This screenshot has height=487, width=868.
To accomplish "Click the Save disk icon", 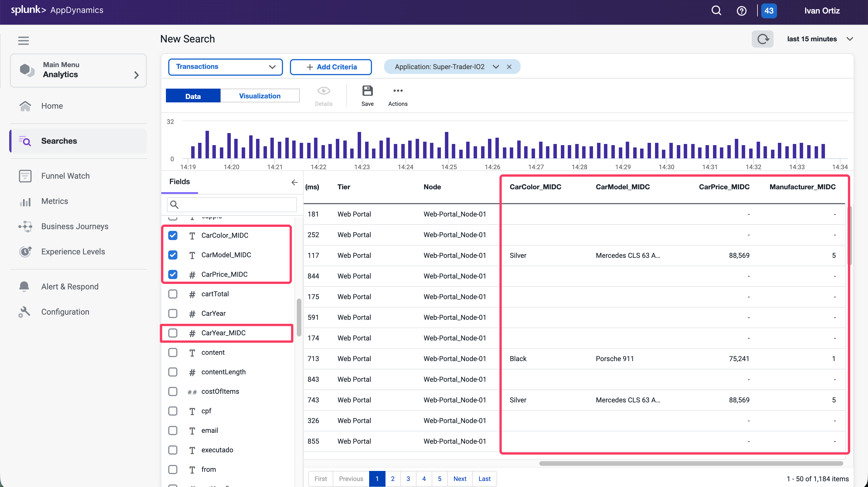I will 367,91.
